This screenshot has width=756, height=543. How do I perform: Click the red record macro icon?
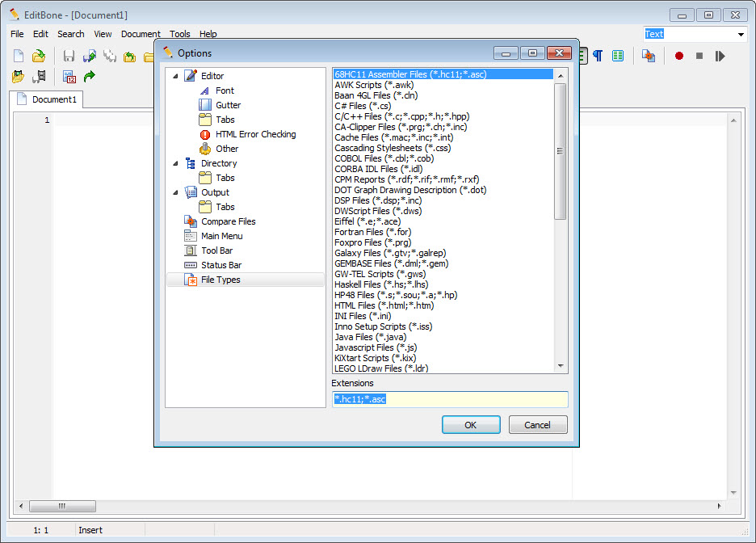point(679,56)
